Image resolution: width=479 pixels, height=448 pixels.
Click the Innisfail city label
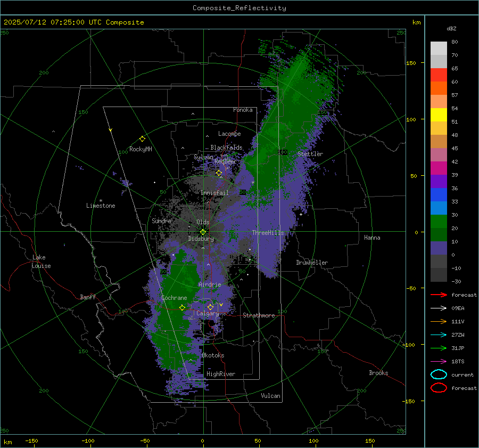214,193
